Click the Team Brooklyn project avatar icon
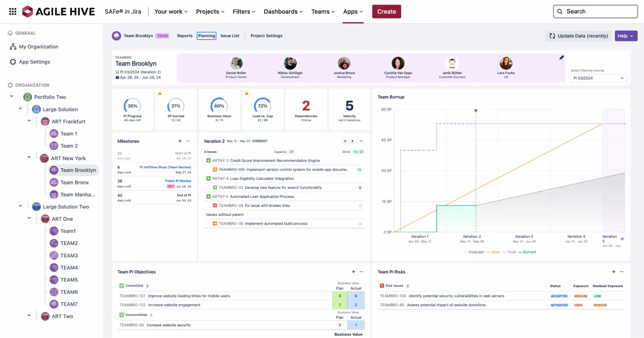Screen dimensions: 644x338 [x=116, y=36]
